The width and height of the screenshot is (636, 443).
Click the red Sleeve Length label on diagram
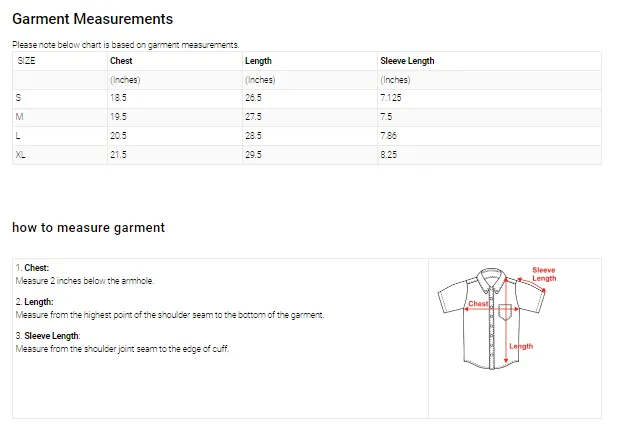tap(544, 274)
